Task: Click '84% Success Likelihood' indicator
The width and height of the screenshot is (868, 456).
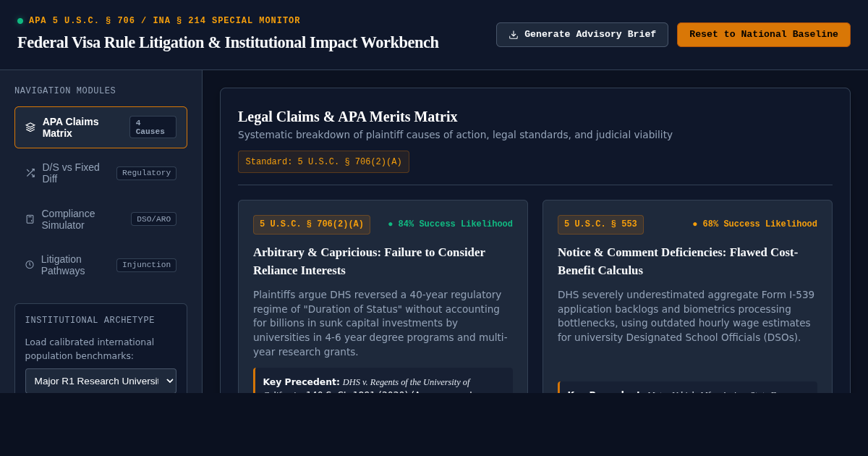Action: coord(450,224)
